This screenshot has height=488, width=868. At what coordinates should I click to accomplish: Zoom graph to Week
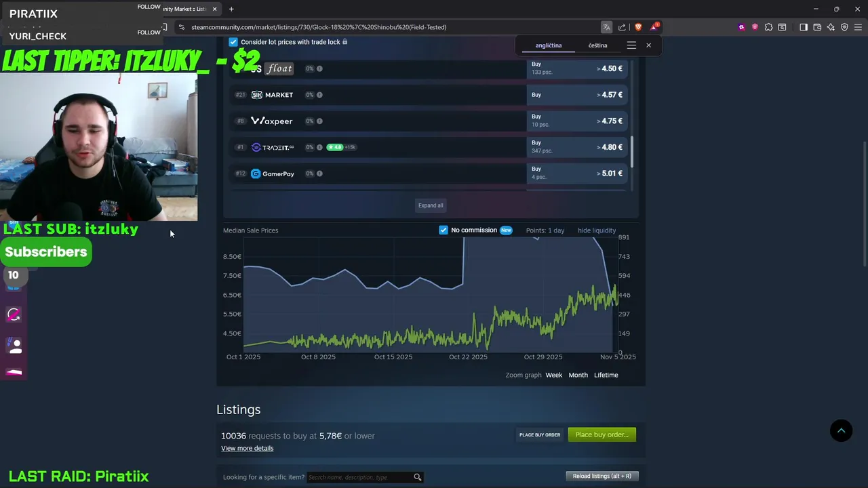point(554,375)
